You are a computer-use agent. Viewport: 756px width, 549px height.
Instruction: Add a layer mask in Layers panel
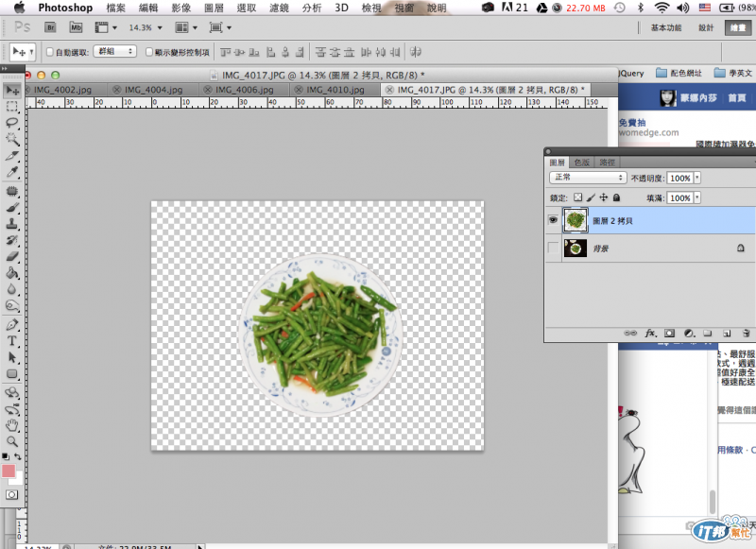tap(669, 333)
